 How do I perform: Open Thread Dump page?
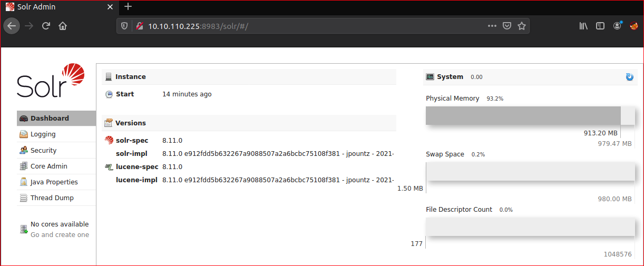[x=56, y=198]
